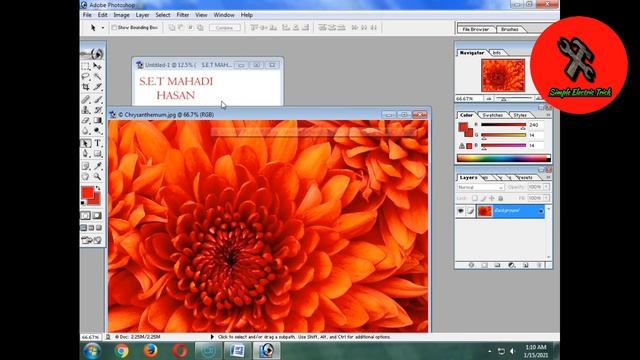Click trash icon in Layers panel
This screenshot has width=640, height=360.
[539, 265]
